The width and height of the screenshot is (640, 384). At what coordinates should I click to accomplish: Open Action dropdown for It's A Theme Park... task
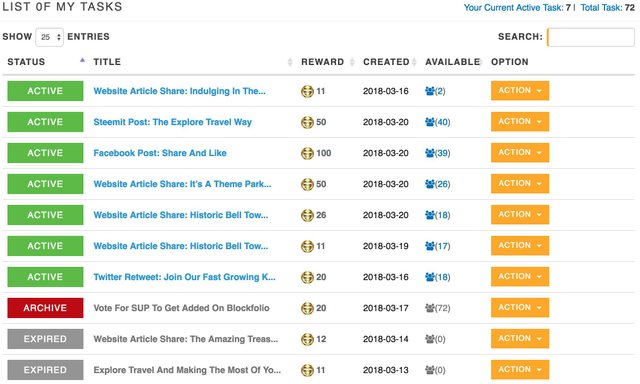520,184
